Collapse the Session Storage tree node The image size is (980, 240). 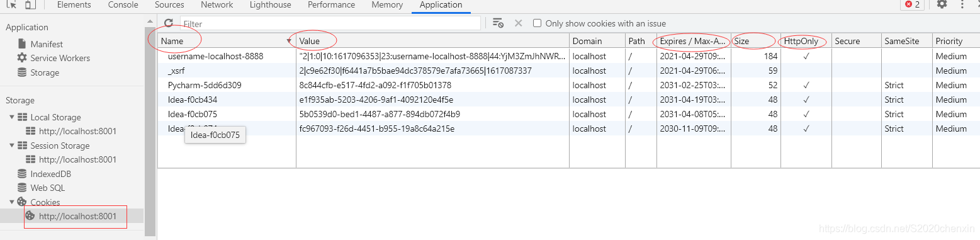[11, 146]
